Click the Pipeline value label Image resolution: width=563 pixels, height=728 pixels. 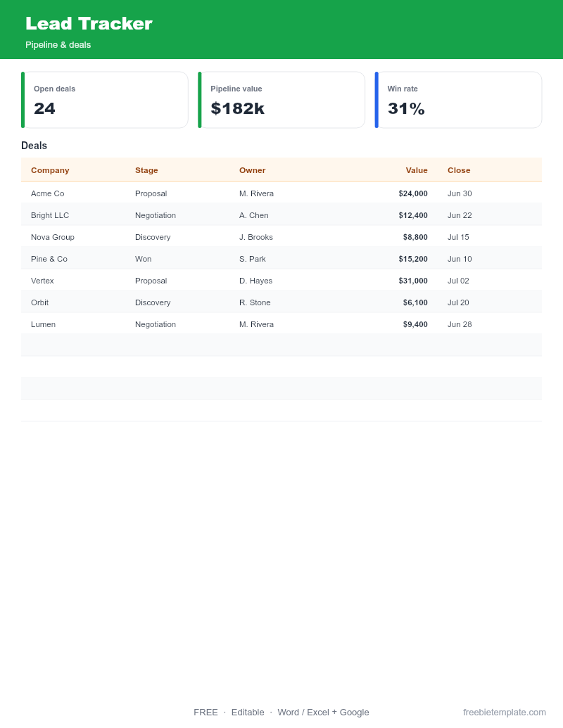(236, 89)
